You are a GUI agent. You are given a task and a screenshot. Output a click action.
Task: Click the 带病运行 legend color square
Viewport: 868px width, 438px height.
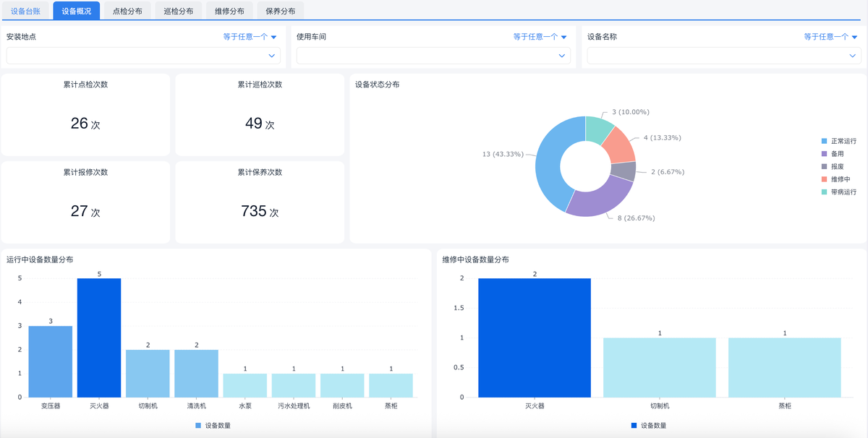pos(824,192)
